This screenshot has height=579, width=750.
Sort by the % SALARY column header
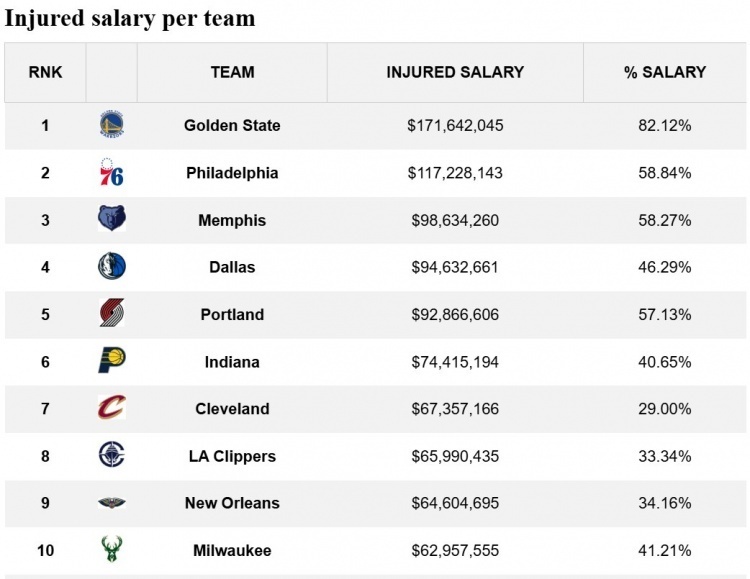click(665, 72)
